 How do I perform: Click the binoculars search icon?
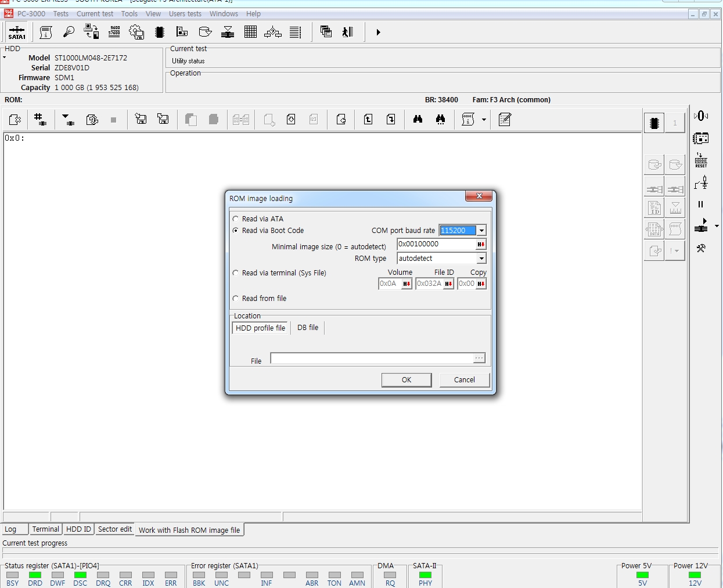(418, 119)
